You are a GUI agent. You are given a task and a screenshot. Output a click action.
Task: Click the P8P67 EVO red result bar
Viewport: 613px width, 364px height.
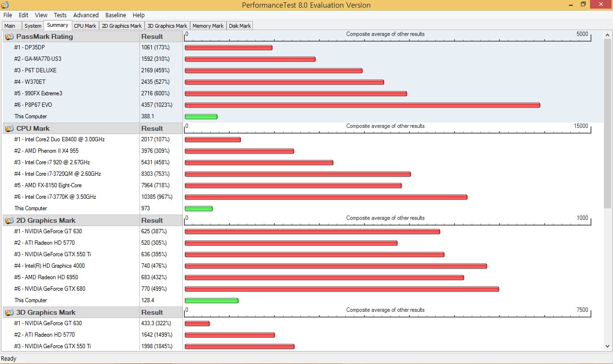click(362, 105)
